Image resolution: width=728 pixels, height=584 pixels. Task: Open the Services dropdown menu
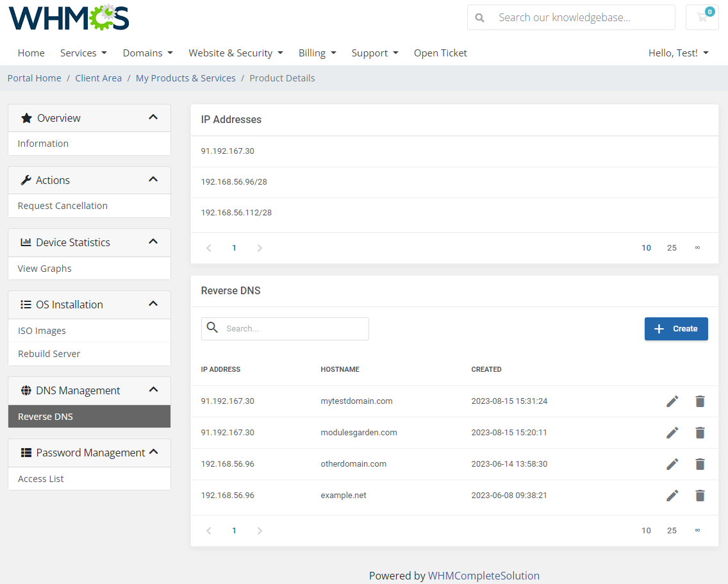coord(83,53)
